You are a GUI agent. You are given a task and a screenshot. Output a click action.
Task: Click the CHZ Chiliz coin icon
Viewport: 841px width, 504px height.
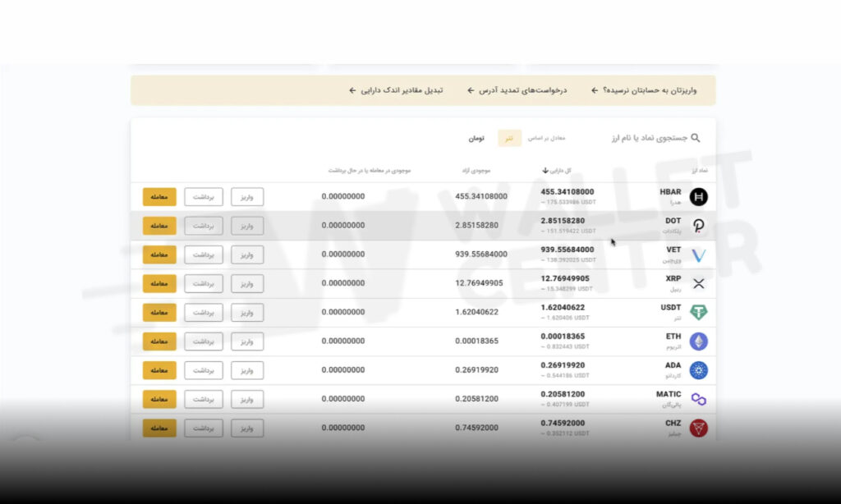(698, 428)
